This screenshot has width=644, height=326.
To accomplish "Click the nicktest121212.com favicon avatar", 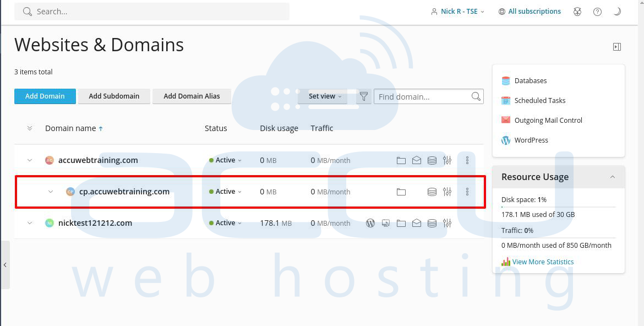I will (50, 223).
